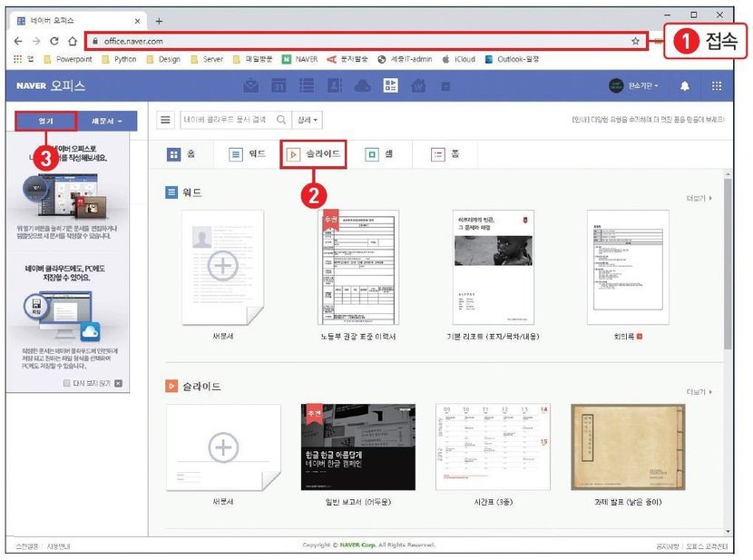This screenshot has height=560, width=753.
Task: Open the 시간표 (3종) slide template
Action: point(493,447)
